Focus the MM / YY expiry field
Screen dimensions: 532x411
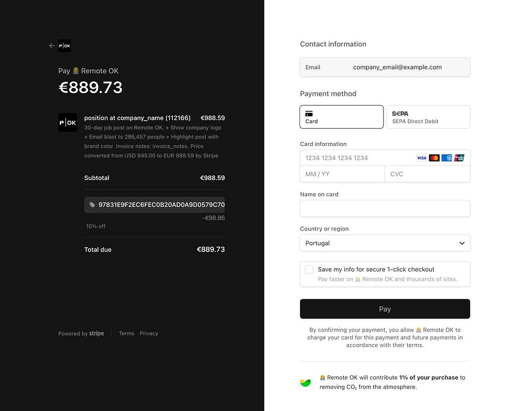[342, 174]
